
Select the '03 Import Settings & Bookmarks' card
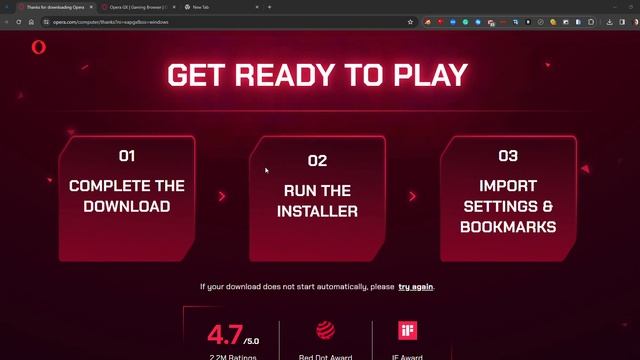pos(508,199)
